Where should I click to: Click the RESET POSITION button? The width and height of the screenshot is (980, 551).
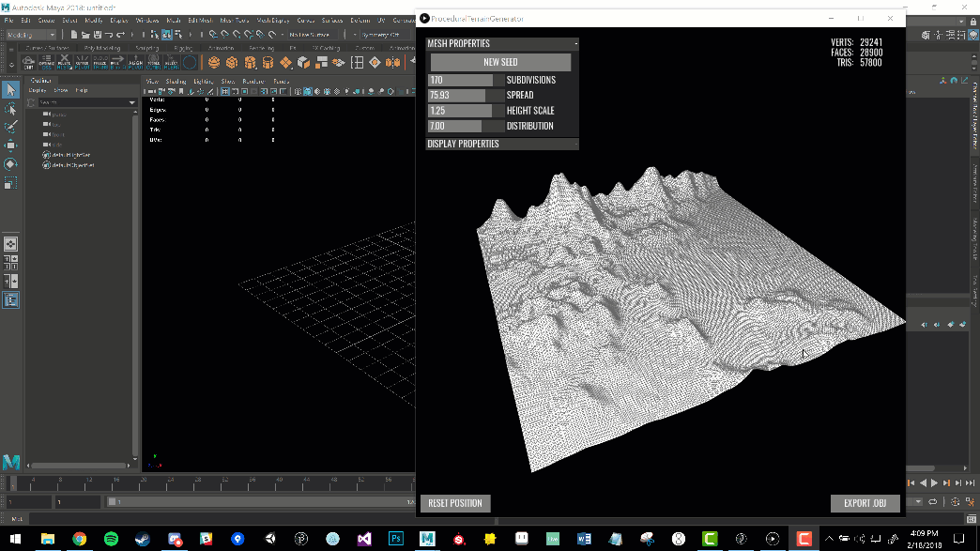tap(455, 503)
